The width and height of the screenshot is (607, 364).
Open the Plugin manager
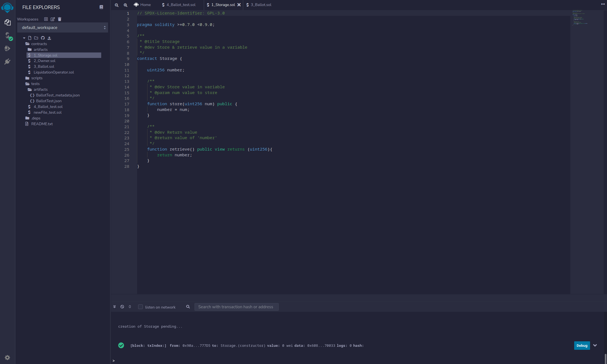pos(7,61)
